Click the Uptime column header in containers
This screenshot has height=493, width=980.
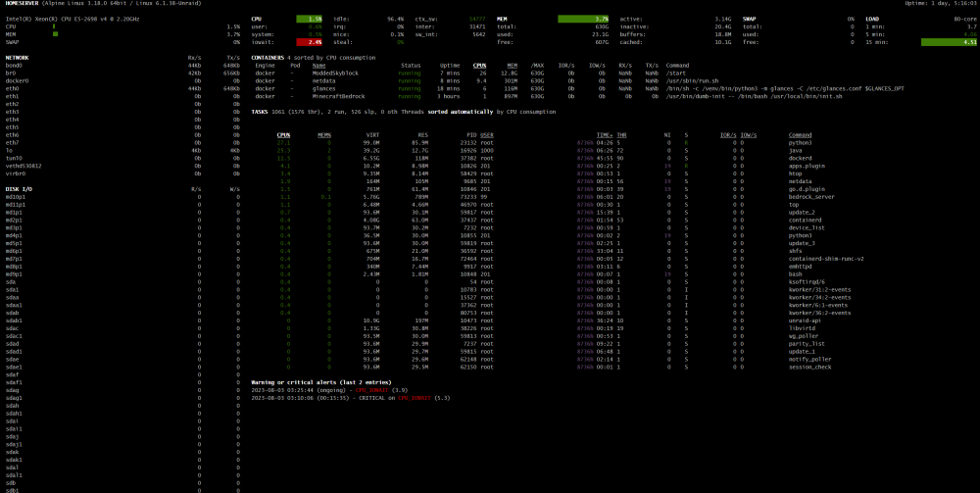click(x=450, y=66)
